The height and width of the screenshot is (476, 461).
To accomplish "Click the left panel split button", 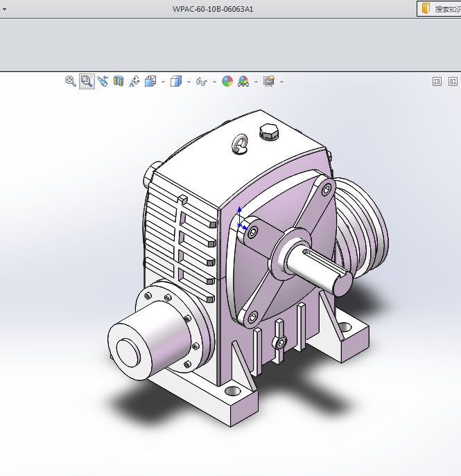I will [x=437, y=81].
